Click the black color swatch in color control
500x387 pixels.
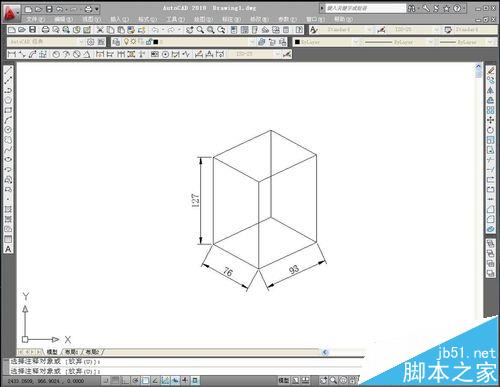pos(297,42)
